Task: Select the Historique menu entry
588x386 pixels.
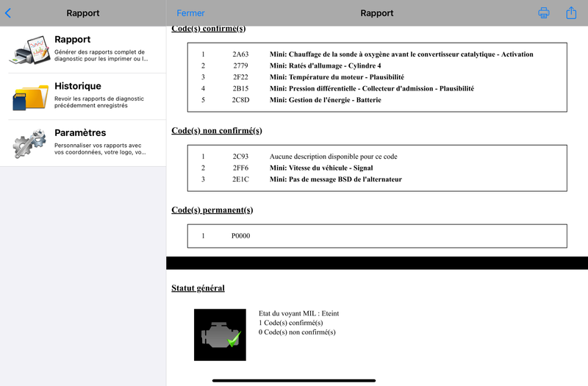Action: pos(83,96)
